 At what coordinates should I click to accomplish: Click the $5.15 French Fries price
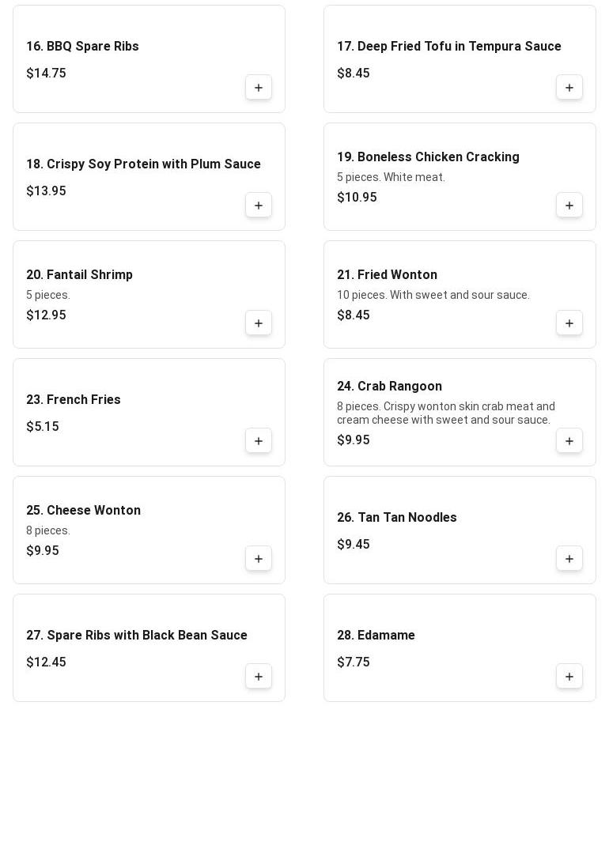(x=43, y=427)
